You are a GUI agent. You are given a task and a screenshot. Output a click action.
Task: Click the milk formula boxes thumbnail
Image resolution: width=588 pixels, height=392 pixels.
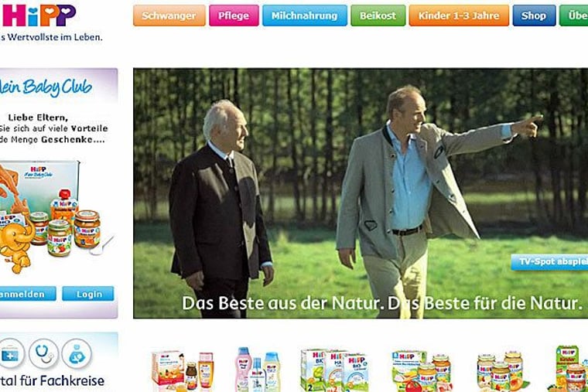pos(334,370)
